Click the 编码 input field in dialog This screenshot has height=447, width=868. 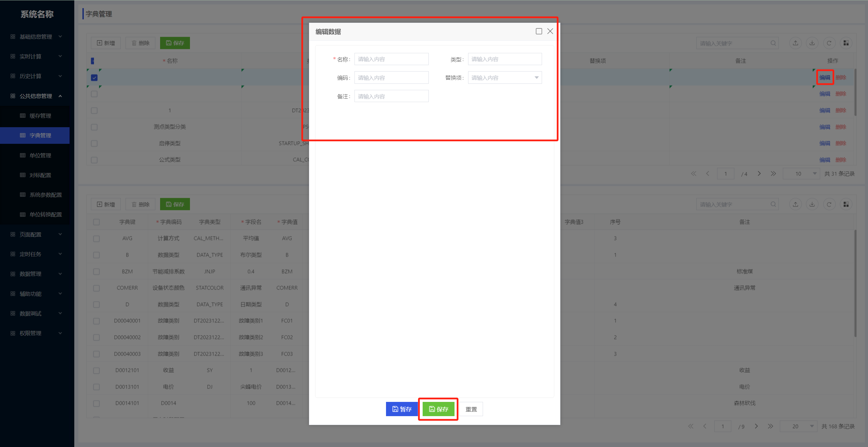pyautogui.click(x=391, y=78)
